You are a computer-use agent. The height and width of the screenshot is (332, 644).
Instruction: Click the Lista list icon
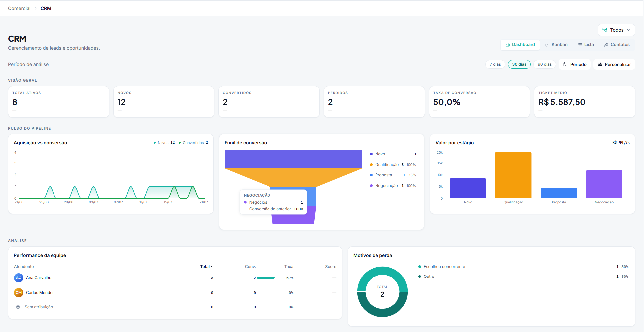point(580,45)
